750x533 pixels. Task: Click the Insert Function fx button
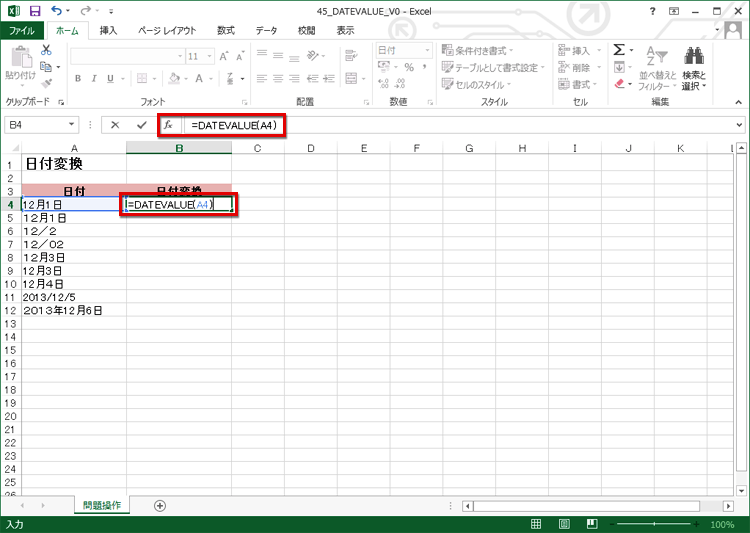coord(168,125)
